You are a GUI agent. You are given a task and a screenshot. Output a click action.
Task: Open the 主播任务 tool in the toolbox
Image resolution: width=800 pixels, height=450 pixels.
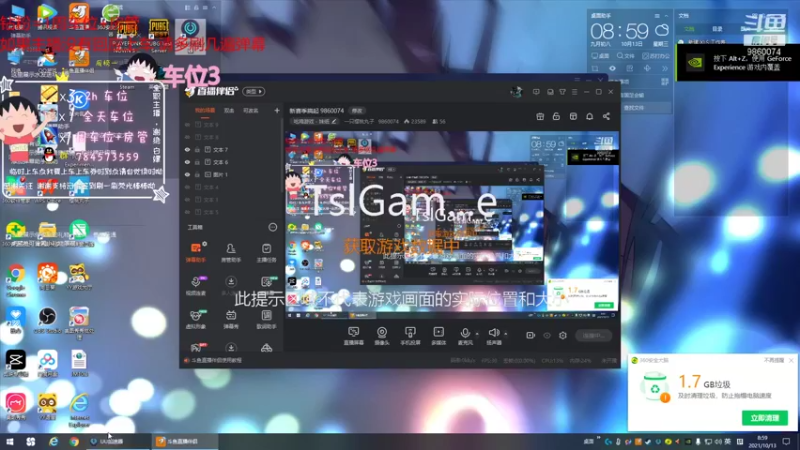tap(266, 252)
